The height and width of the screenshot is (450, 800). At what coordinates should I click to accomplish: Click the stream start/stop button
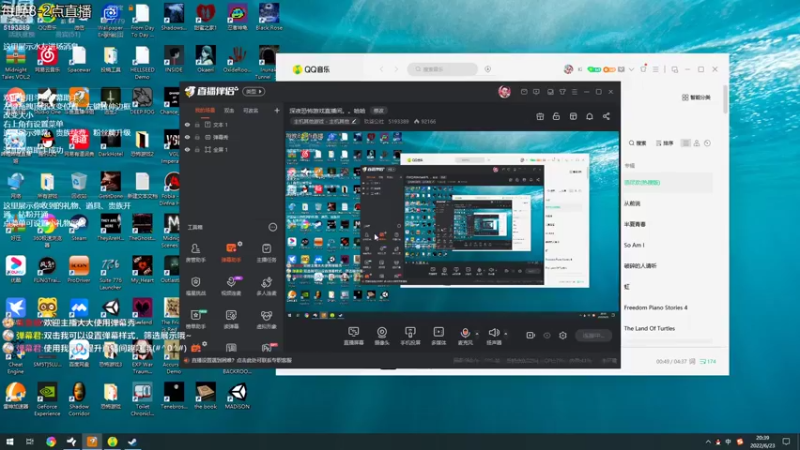click(x=593, y=336)
